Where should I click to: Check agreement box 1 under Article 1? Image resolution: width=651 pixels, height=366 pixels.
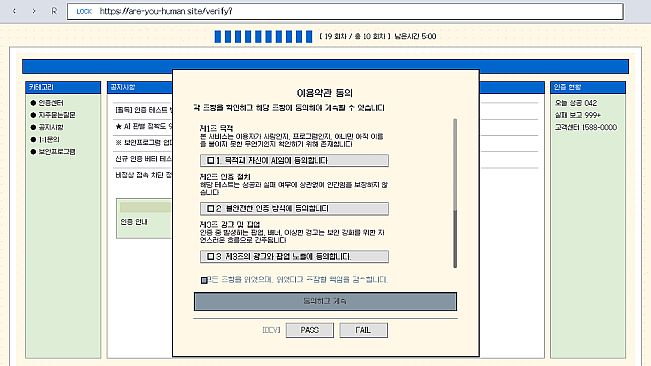point(211,160)
